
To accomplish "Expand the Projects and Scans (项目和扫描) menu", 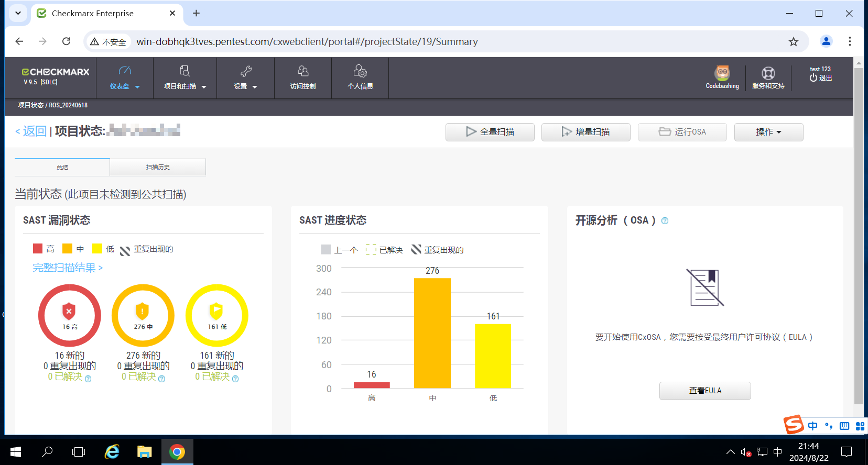I will pos(185,77).
